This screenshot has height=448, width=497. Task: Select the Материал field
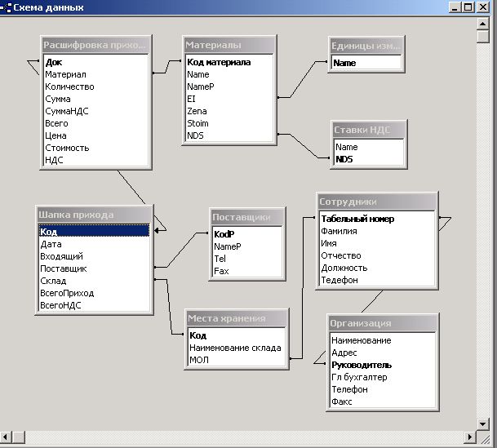click(x=96, y=74)
